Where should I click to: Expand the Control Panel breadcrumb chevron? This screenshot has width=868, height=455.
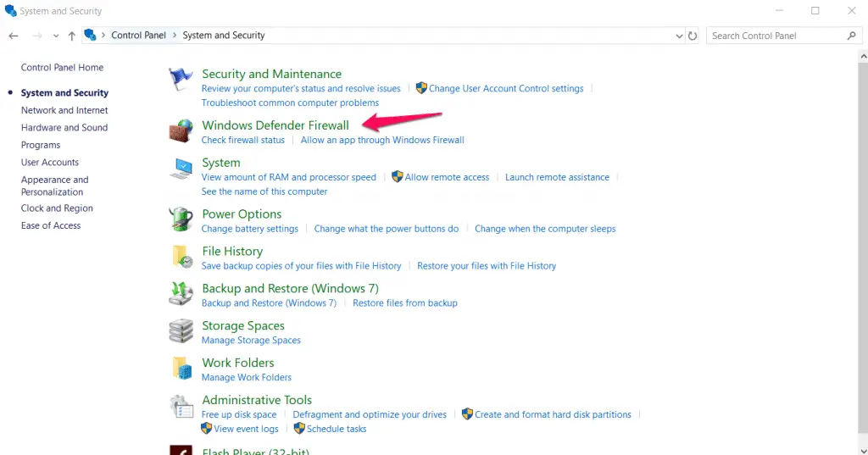coord(175,36)
